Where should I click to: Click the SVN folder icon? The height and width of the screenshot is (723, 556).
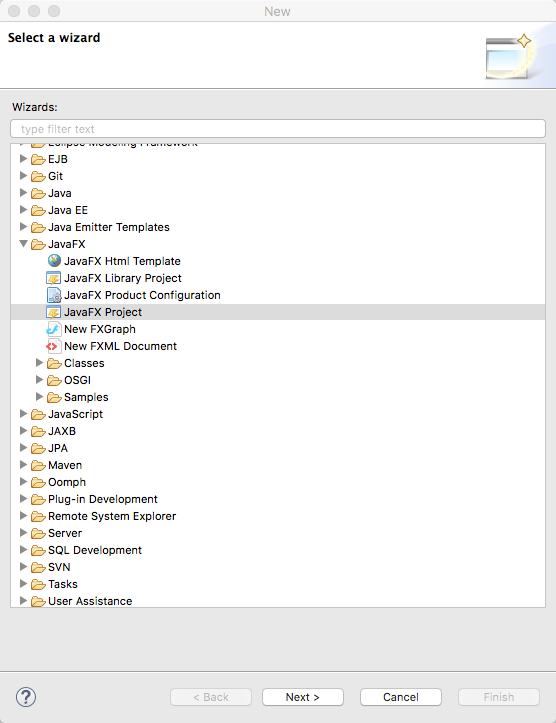pyautogui.click(x=38, y=568)
